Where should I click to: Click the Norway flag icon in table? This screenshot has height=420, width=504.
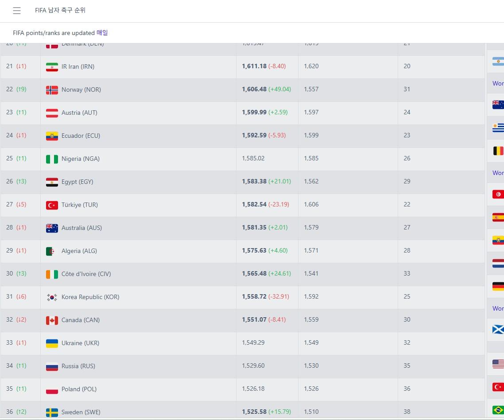point(52,90)
